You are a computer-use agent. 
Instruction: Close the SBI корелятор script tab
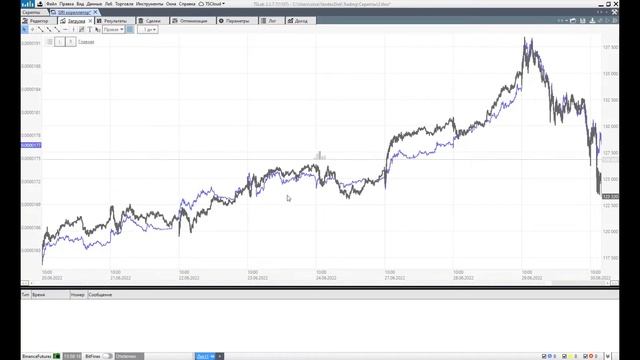95,12
